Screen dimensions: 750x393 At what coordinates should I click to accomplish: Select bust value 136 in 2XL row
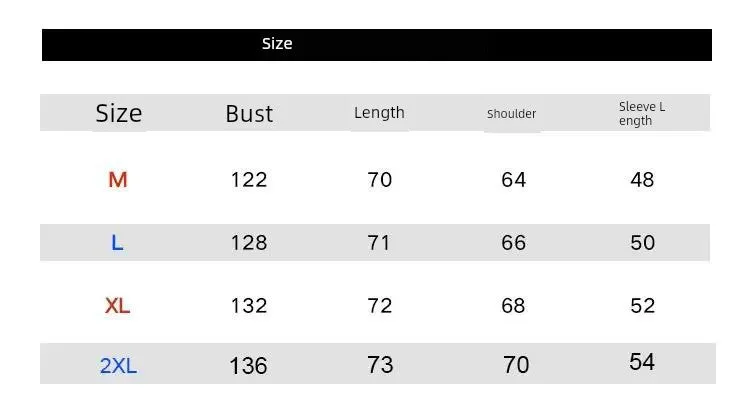point(248,366)
